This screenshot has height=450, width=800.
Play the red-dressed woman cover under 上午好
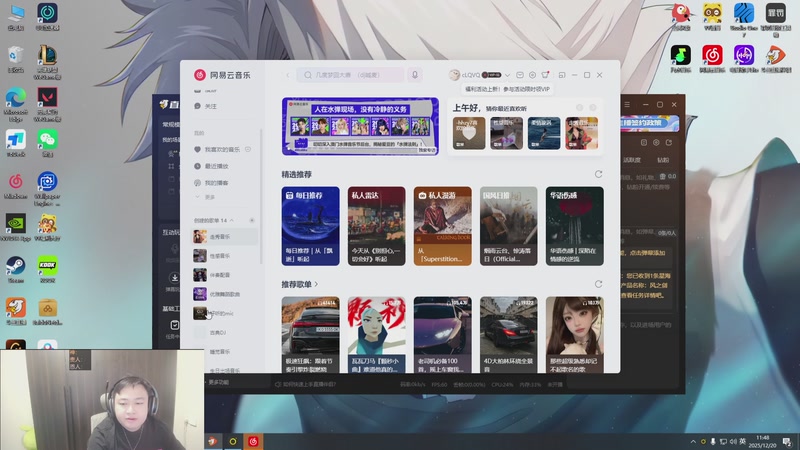coord(582,133)
